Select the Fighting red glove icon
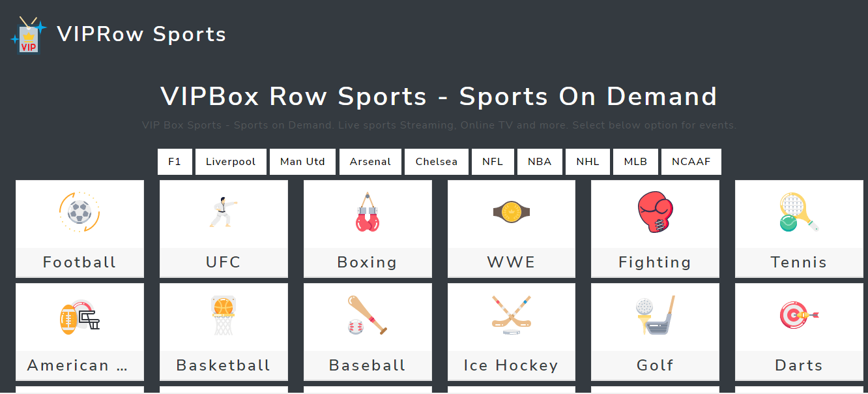 [655, 212]
